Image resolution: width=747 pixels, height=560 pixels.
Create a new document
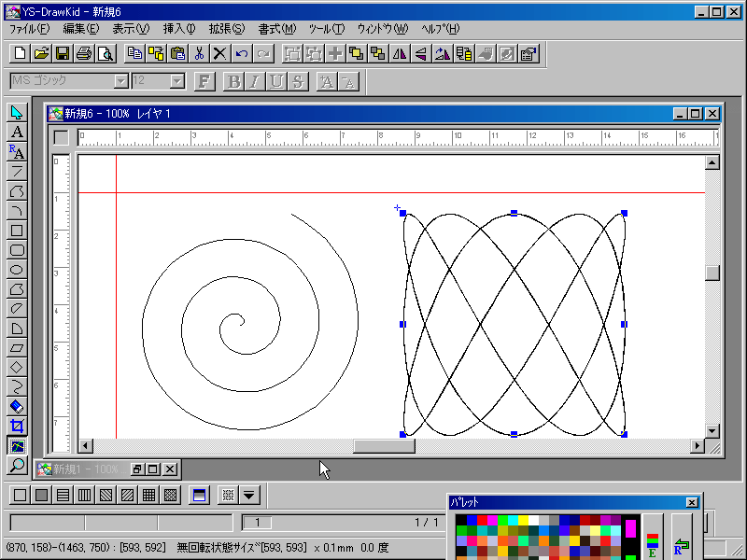coord(20,53)
